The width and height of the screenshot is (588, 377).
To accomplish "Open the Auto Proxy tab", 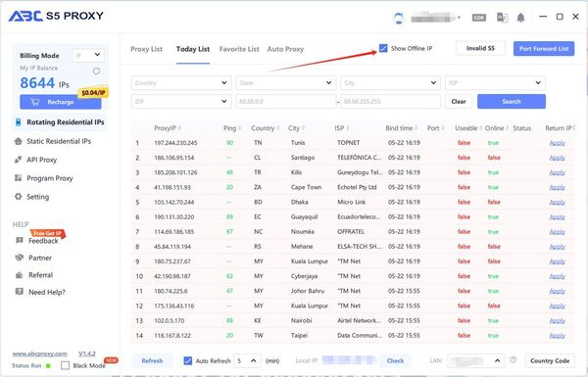I will tap(285, 49).
